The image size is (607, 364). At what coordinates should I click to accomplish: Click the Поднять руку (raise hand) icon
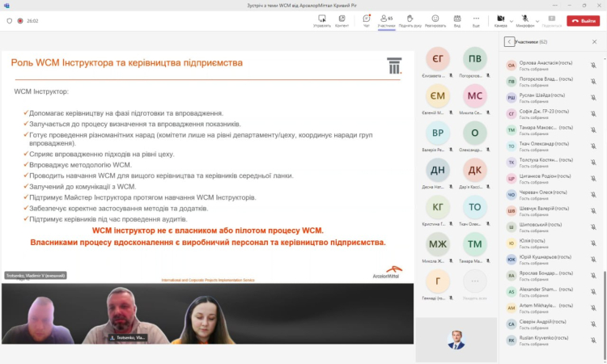(410, 19)
